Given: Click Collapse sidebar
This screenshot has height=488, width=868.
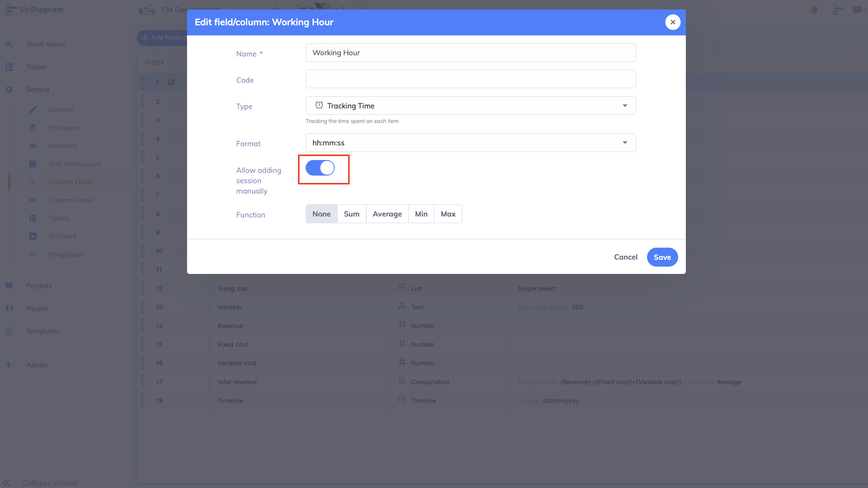Looking at the screenshot, I should coord(50,483).
